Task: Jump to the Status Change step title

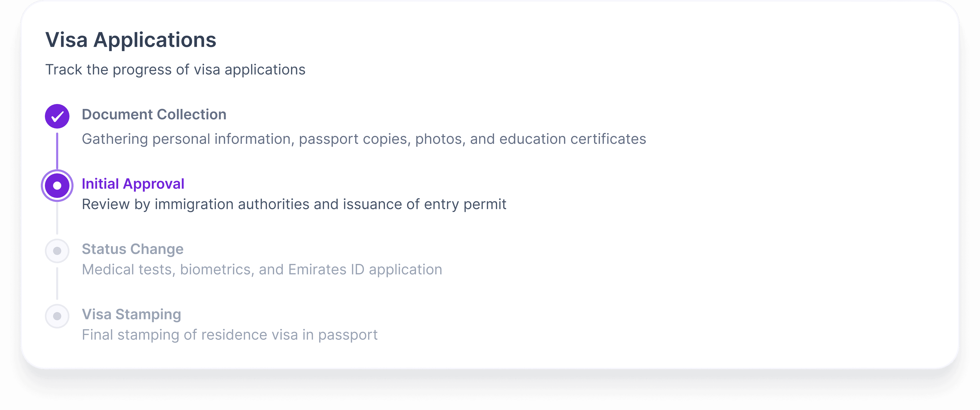Action: pyautogui.click(x=132, y=249)
